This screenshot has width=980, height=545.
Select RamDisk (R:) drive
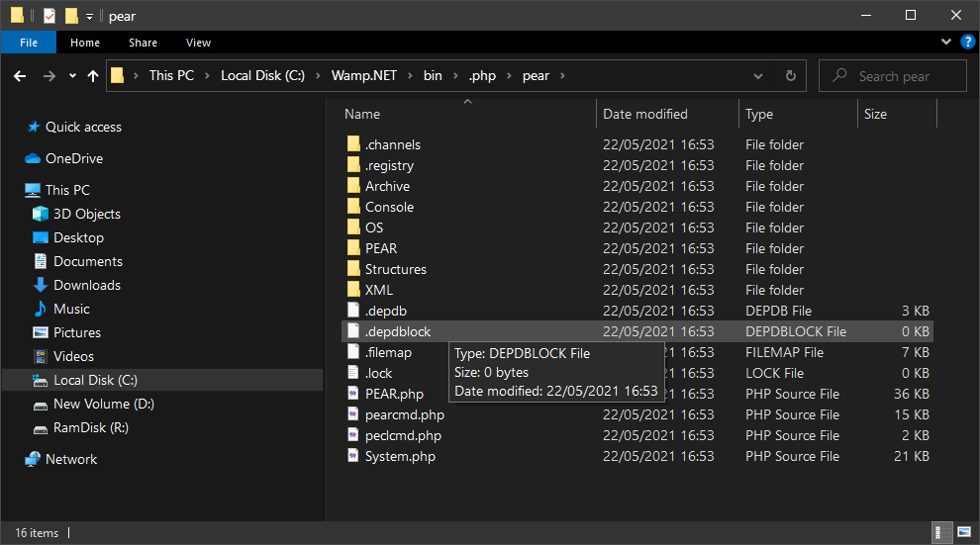click(x=91, y=427)
